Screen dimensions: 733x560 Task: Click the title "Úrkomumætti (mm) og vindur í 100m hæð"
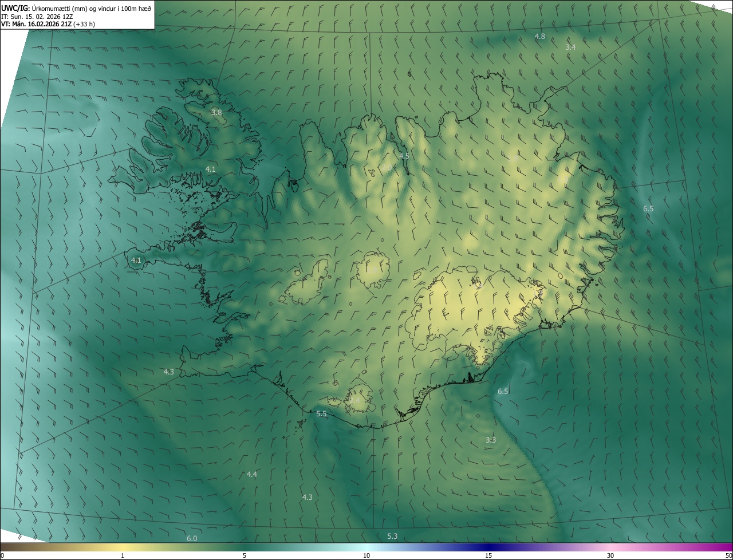tap(92, 8)
